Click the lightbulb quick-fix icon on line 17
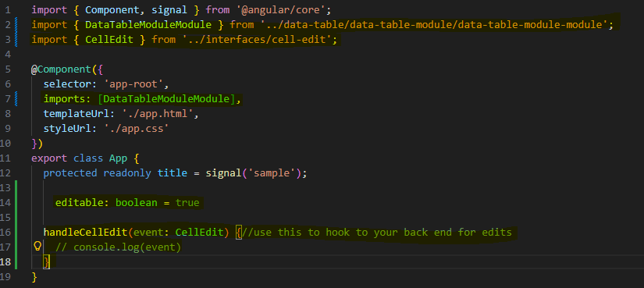Image resolution: width=644 pixels, height=288 pixels. click(37, 247)
